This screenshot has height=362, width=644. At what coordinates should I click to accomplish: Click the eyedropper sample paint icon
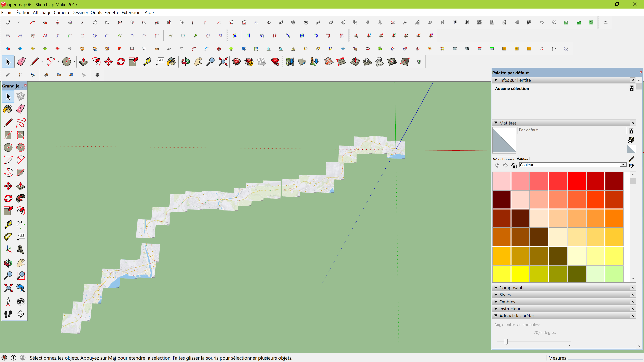(x=631, y=159)
